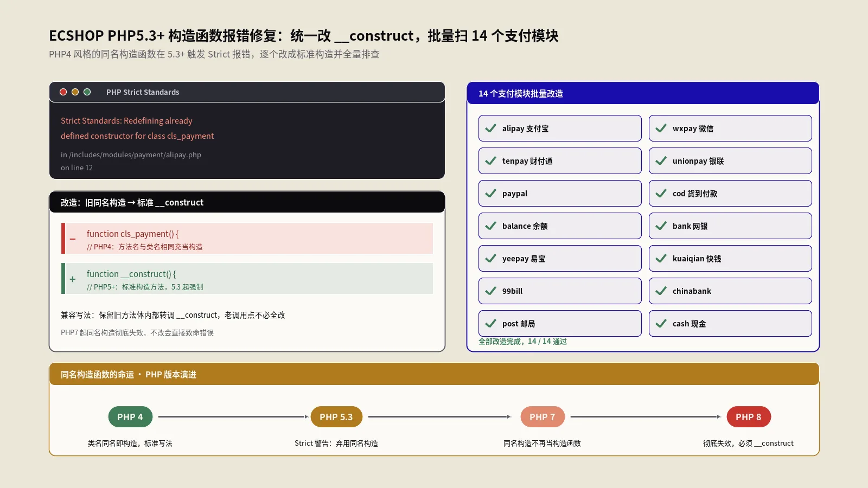Screen dimensions: 868x488
Task: Click the checkmark next to tenpay 财付通
Action: pos(490,161)
